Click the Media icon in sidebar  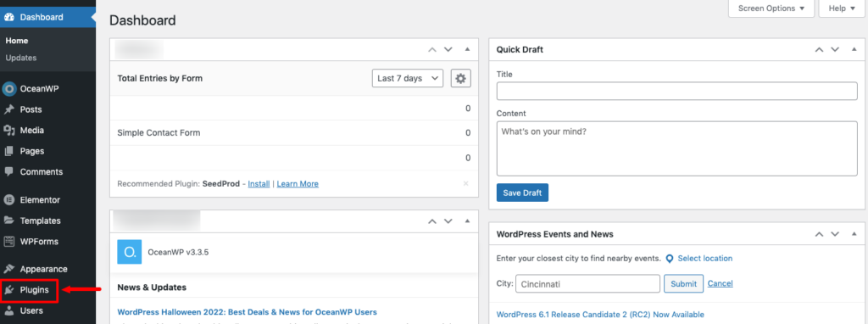[x=8, y=130]
